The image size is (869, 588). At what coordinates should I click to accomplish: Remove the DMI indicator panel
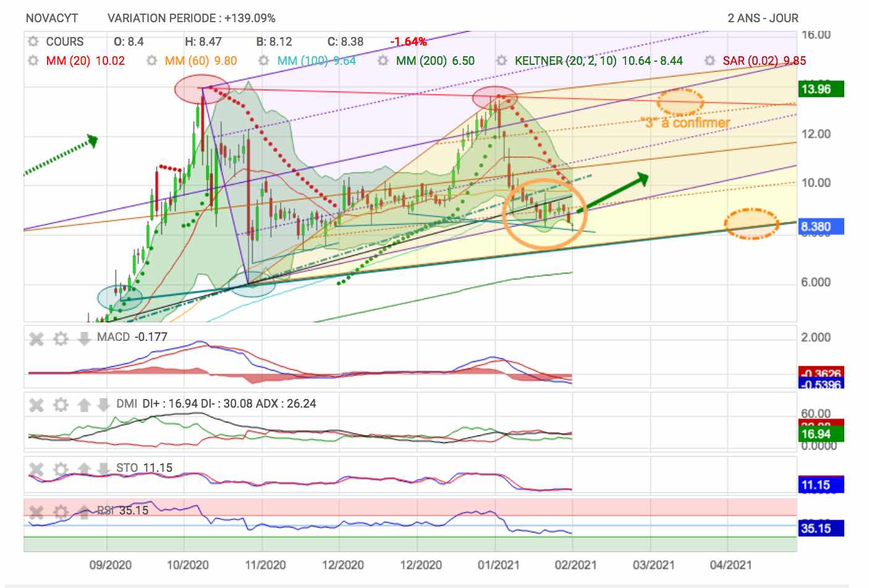point(37,405)
